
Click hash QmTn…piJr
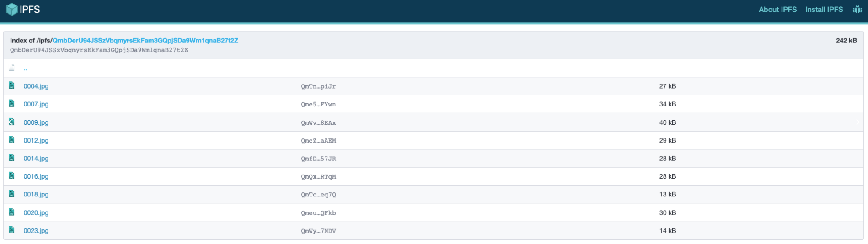[x=318, y=86]
